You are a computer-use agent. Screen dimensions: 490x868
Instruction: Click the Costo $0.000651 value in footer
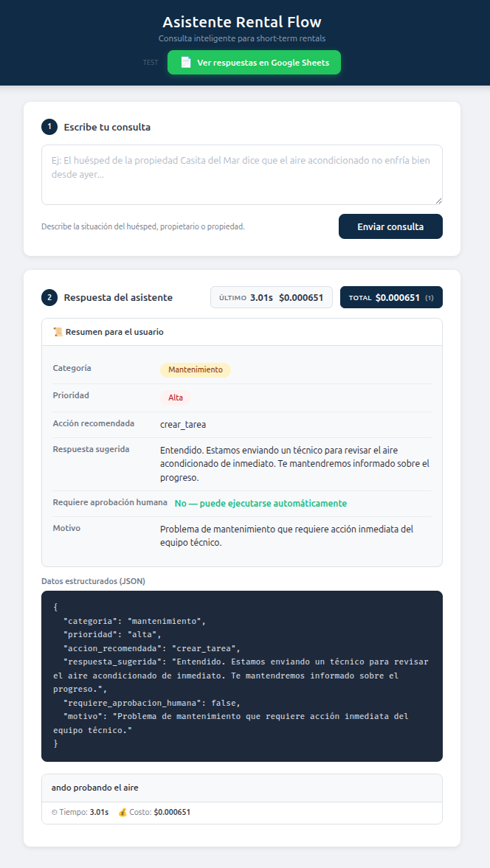click(x=172, y=812)
